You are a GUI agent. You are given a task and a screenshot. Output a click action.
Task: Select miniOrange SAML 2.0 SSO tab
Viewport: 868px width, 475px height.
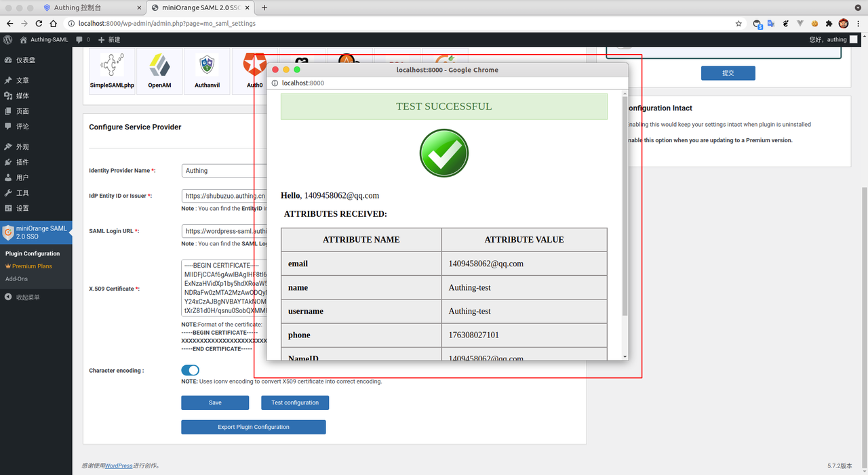(x=200, y=7)
